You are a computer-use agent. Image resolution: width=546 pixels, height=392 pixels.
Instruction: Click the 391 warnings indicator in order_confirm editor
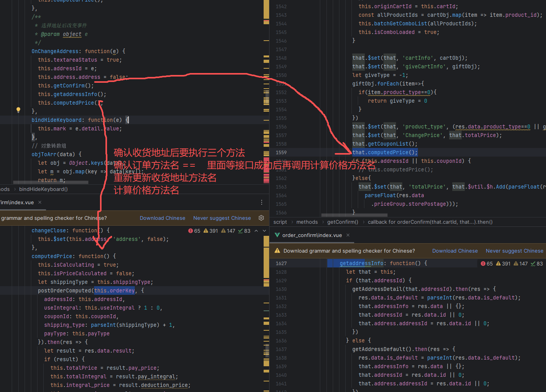point(503,264)
